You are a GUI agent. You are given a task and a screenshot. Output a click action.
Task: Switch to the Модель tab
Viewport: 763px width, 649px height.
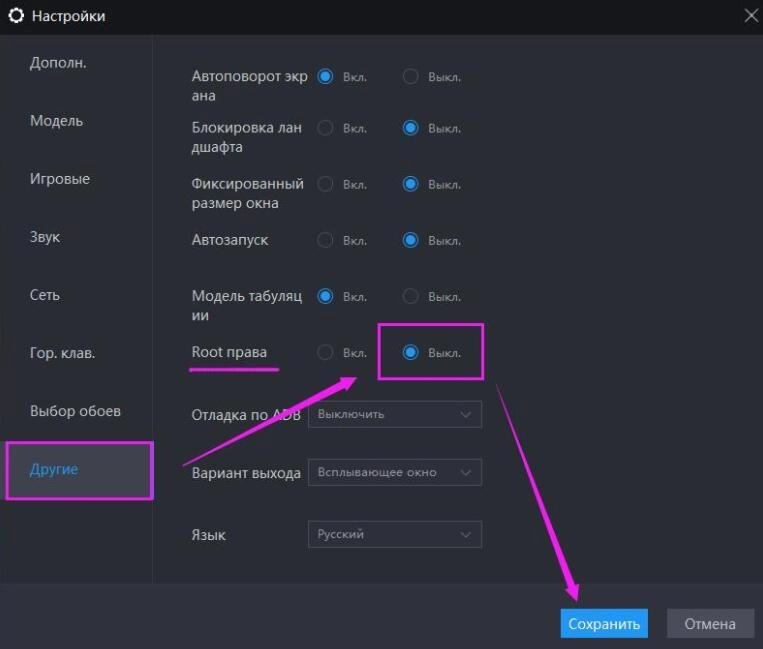tap(56, 121)
